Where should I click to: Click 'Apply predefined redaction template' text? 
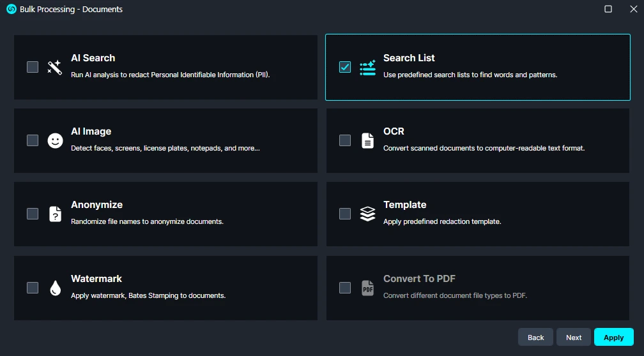tap(442, 221)
